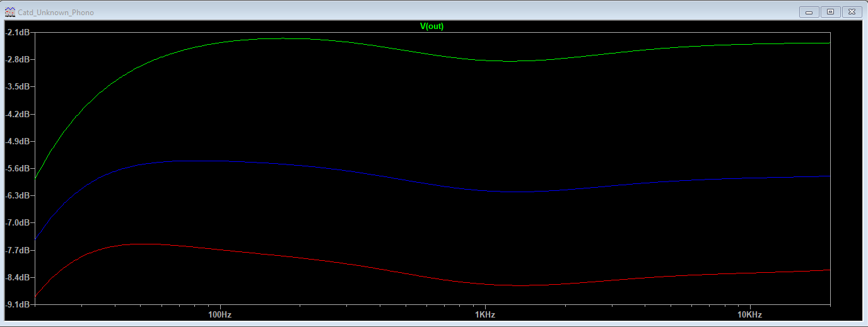
Task: Click the -4.9dB axis label
Action: coord(17,142)
